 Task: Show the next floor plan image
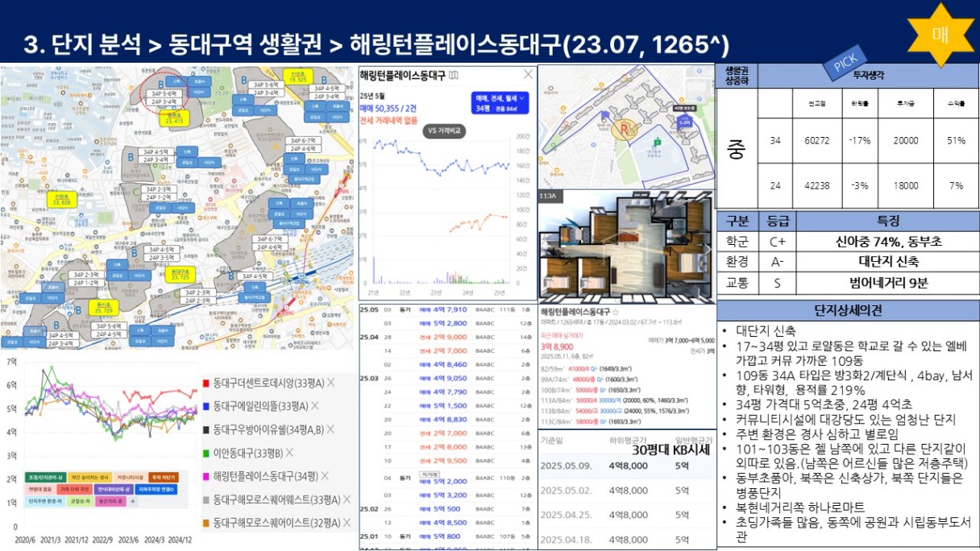click(x=708, y=249)
